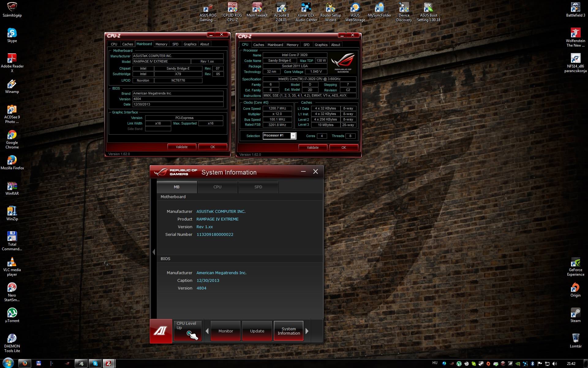Select Caches tab in right CPU-Z window
Image resolution: width=588 pixels, height=368 pixels.
(258, 45)
